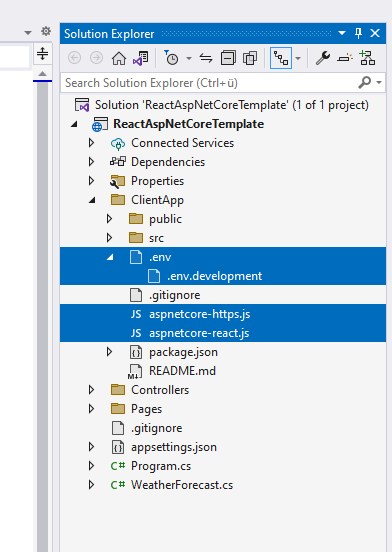Select the .env file
The width and height of the screenshot is (392, 552).
tap(160, 257)
